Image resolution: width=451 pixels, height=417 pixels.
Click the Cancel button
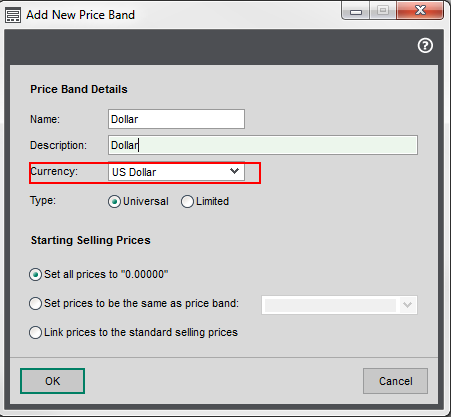[395, 381]
